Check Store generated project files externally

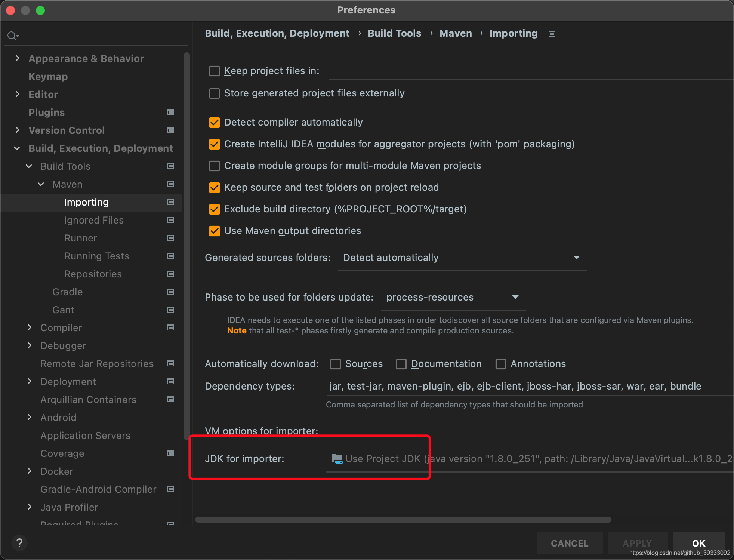[x=215, y=93]
